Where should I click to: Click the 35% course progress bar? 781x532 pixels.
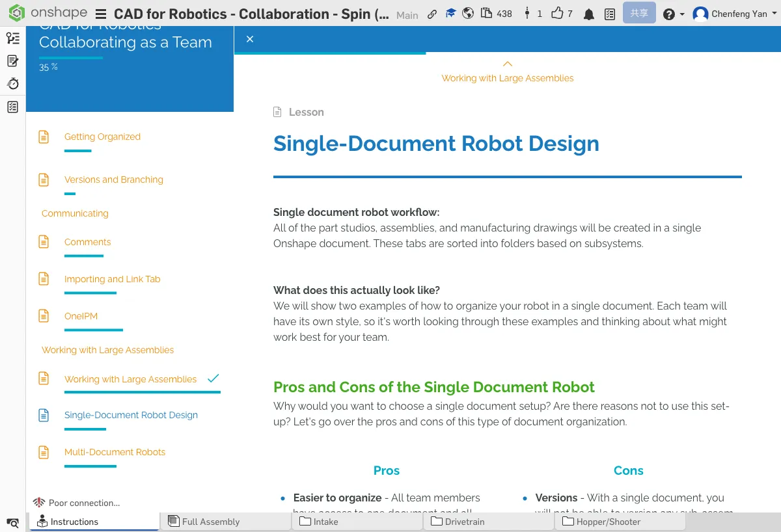(x=71, y=59)
